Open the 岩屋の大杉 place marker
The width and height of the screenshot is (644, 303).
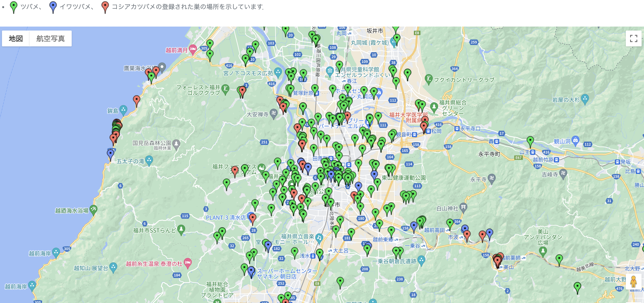pyautogui.click(x=585, y=99)
